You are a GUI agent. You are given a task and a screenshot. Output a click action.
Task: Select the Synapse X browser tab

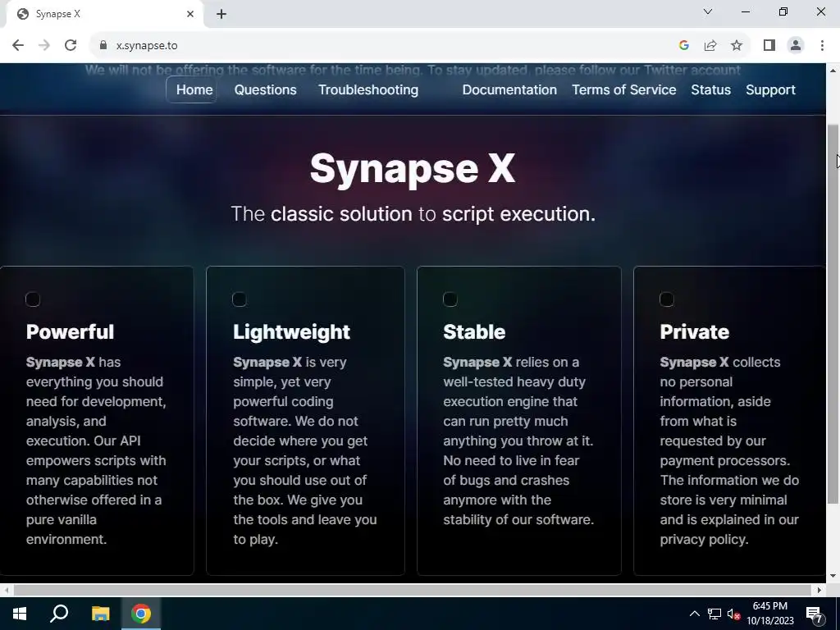click(x=104, y=14)
